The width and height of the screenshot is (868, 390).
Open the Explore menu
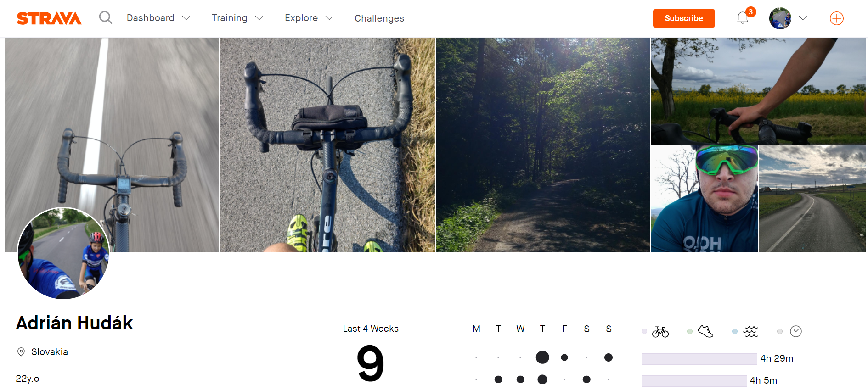point(301,18)
